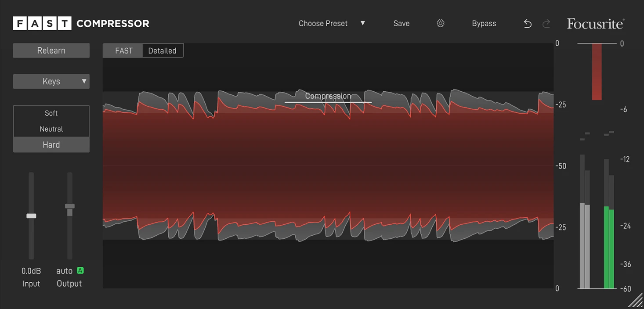Image resolution: width=644 pixels, height=309 pixels.
Task: Click the green output level meter
Action: pos(609,224)
